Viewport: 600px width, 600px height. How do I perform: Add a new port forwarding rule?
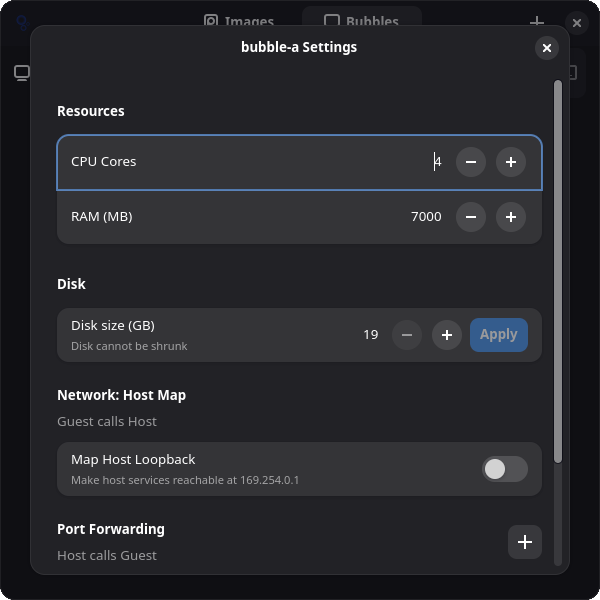tap(525, 542)
